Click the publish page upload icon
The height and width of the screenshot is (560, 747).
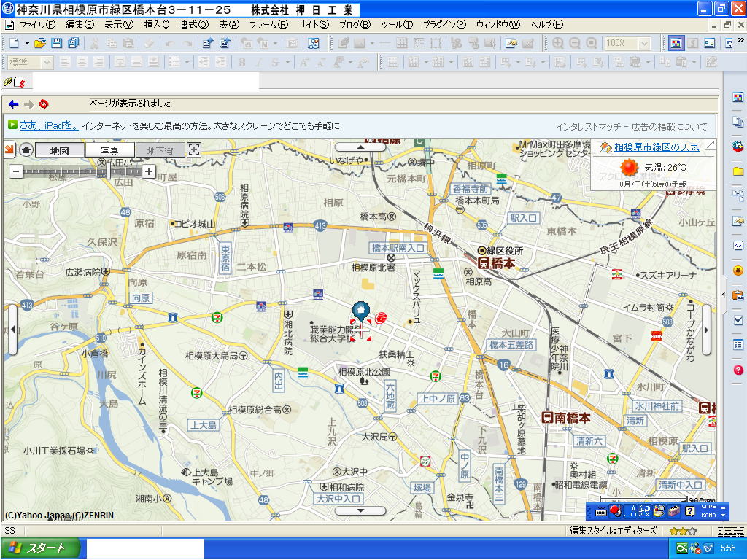(x=208, y=43)
